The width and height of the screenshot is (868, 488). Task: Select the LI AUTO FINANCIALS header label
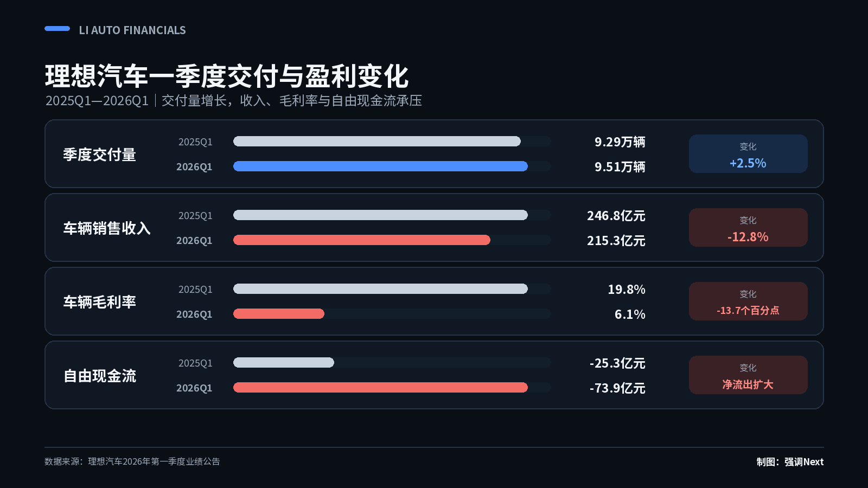(x=132, y=30)
